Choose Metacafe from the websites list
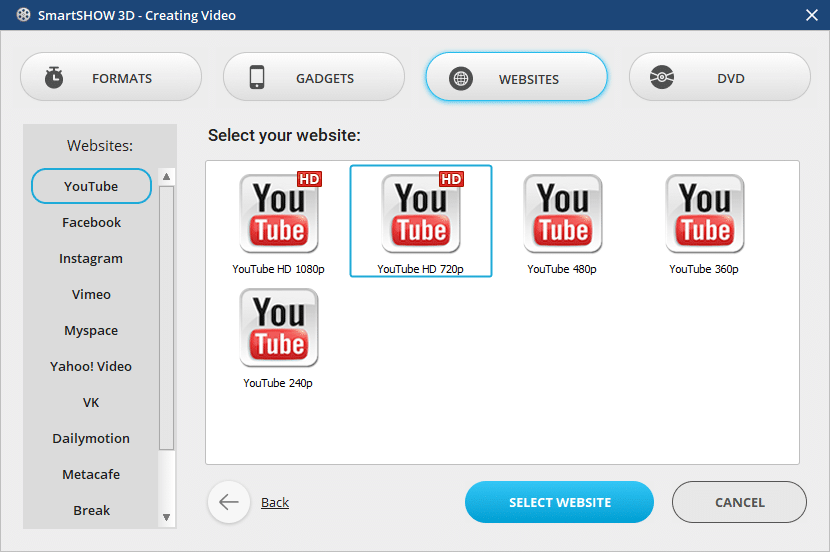The height and width of the screenshot is (552, 830). point(91,474)
